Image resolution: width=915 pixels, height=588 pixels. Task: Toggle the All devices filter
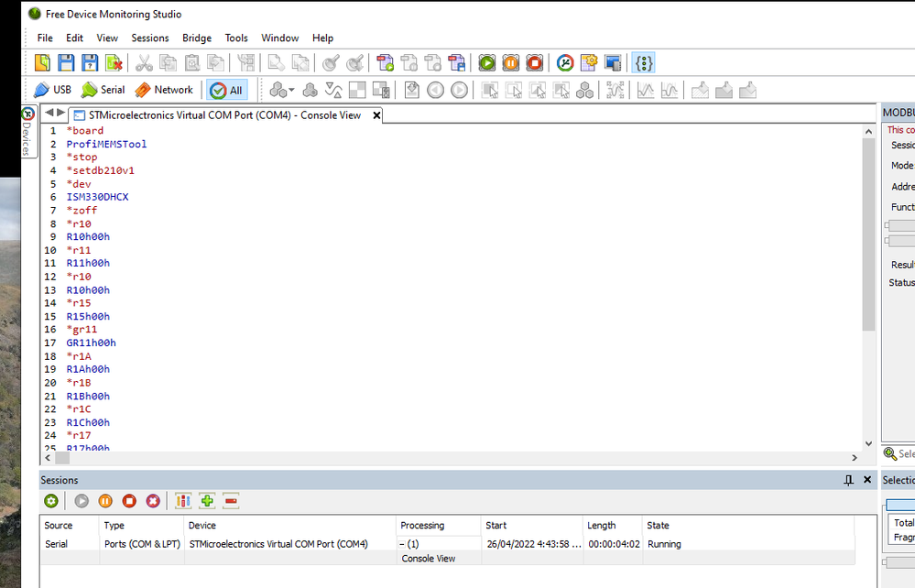coord(227,91)
